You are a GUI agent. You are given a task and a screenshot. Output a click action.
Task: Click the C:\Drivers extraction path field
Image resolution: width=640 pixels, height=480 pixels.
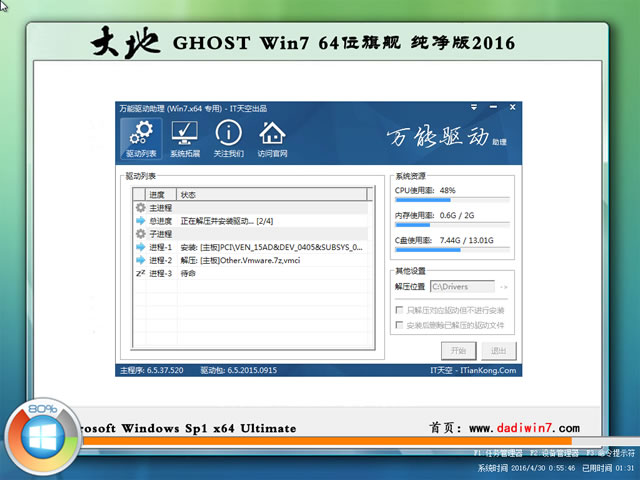coord(462,287)
